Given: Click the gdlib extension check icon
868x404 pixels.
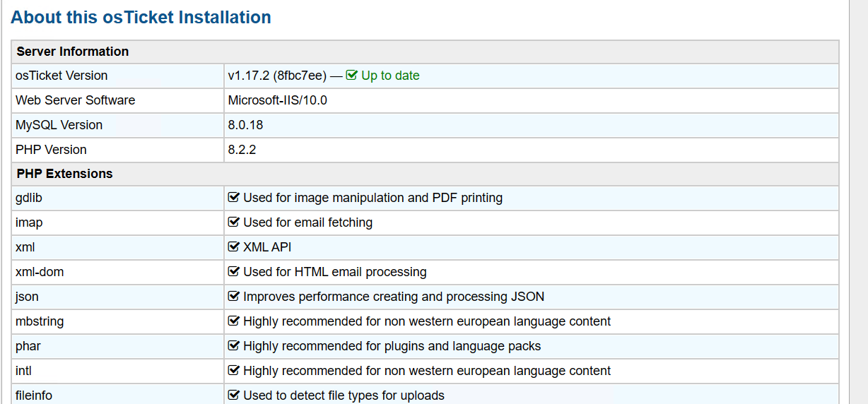Looking at the screenshot, I should tap(234, 198).
